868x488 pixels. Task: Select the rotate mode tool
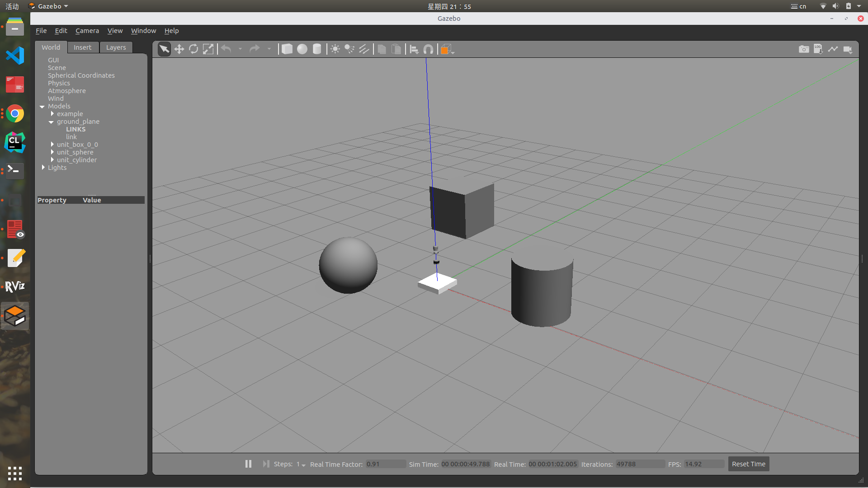coord(193,49)
